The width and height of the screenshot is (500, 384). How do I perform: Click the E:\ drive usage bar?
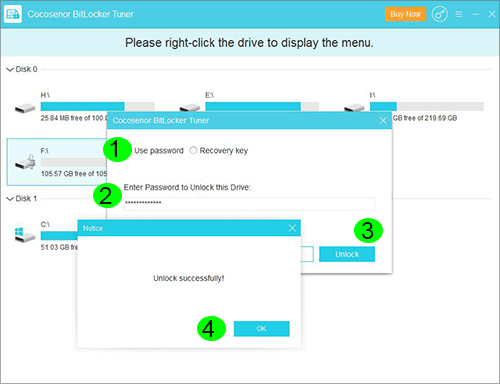point(262,106)
